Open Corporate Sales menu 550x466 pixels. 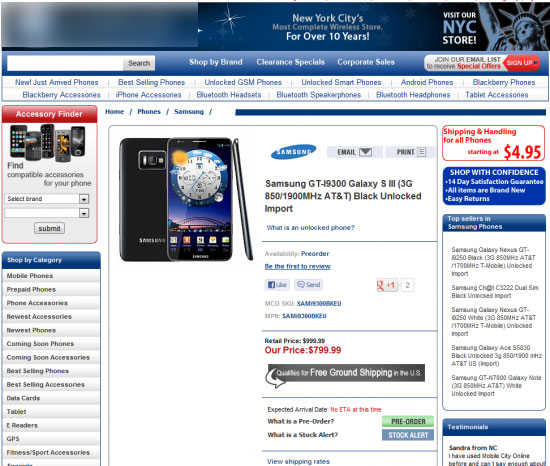coord(366,62)
